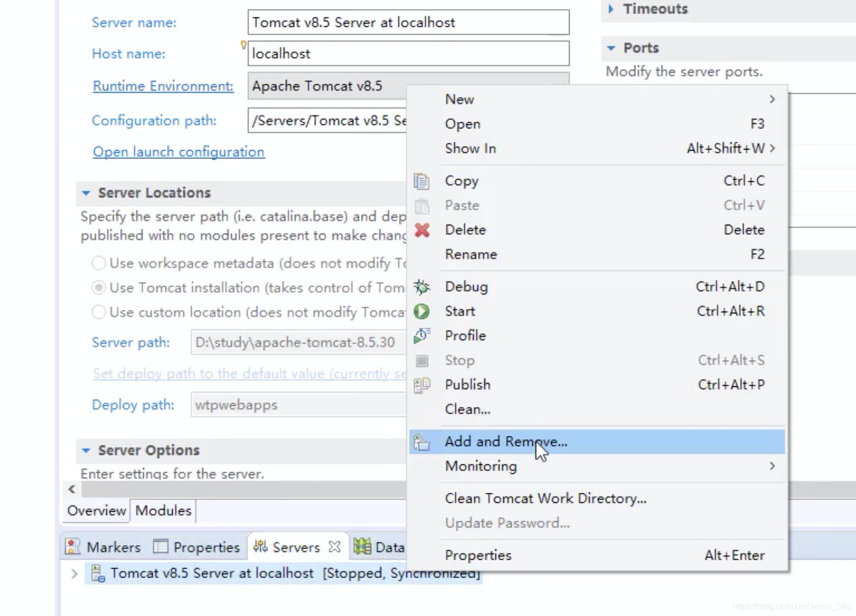Click the Data tab icon
The image size is (856, 616).
tap(362, 547)
